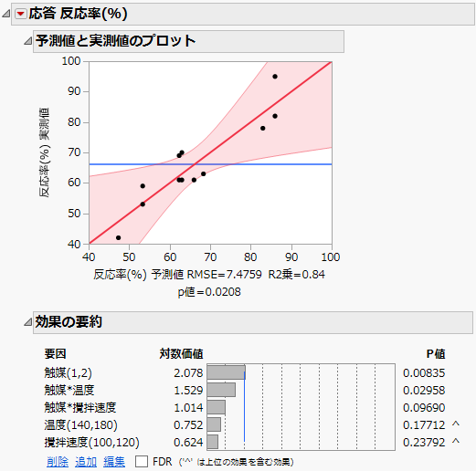Select the highest data point near 95 actual
Image resolution: width=476 pixels, height=471 pixels.
(x=275, y=77)
